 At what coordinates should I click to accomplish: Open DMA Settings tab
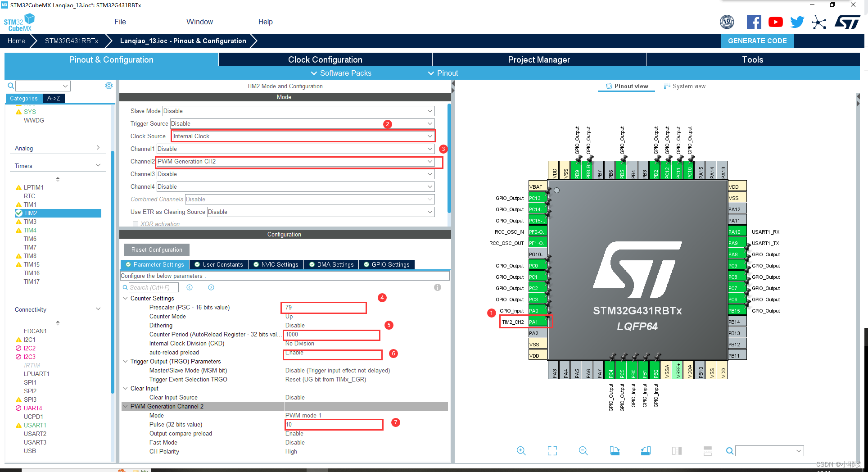pyautogui.click(x=331, y=264)
